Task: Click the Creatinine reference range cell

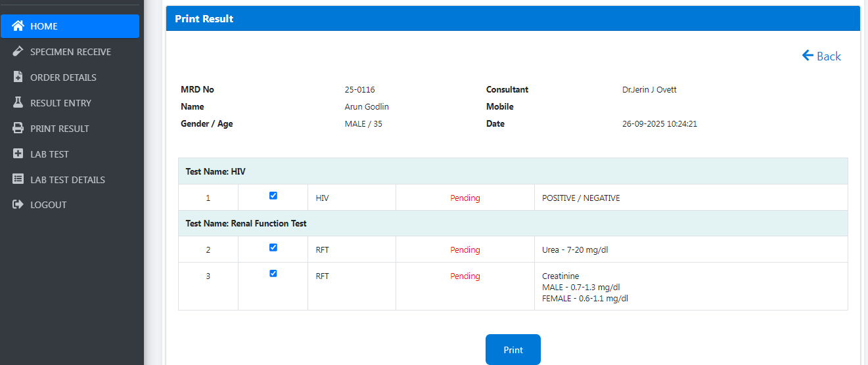Action: (x=691, y=286)
